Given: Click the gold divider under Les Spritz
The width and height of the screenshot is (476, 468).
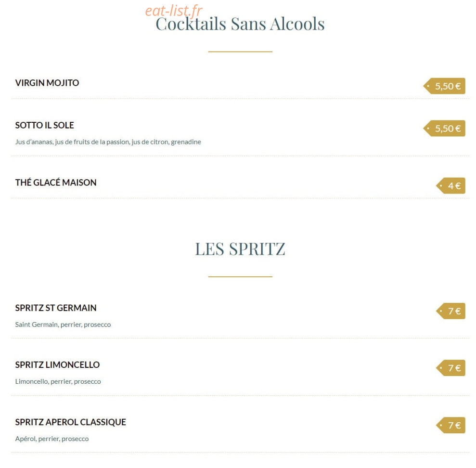Looking at the screenshot, I should pyautogui.click(x=240, y=277).
